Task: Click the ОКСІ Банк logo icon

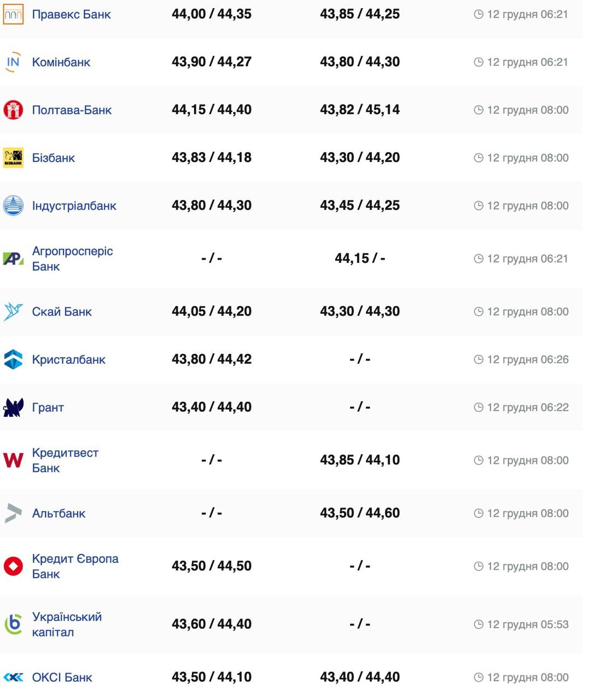Action: coord(13,678)
